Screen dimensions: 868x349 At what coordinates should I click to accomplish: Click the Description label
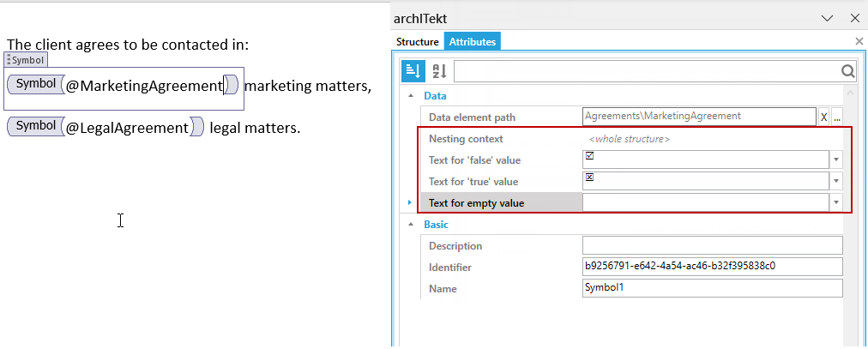[x=455, y=245]
